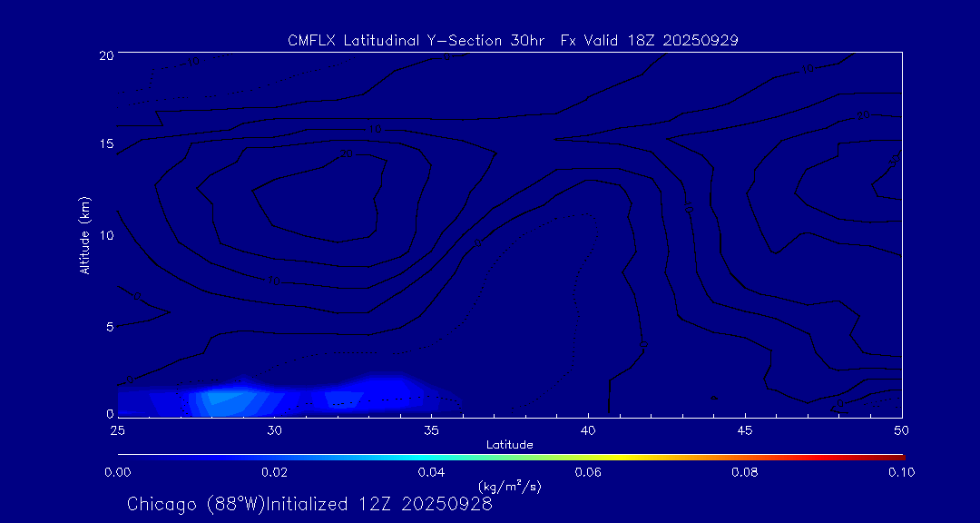Click the (kg/m²/s) units label
Image resolution: width=980 pixels, height=523 pixels.
coord(510,487)
